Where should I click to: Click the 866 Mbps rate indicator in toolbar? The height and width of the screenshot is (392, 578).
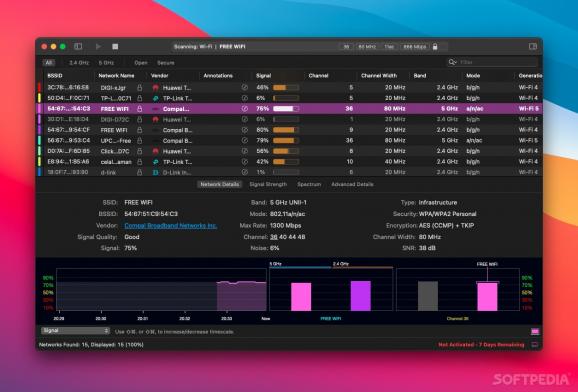(x=414, y=47)
